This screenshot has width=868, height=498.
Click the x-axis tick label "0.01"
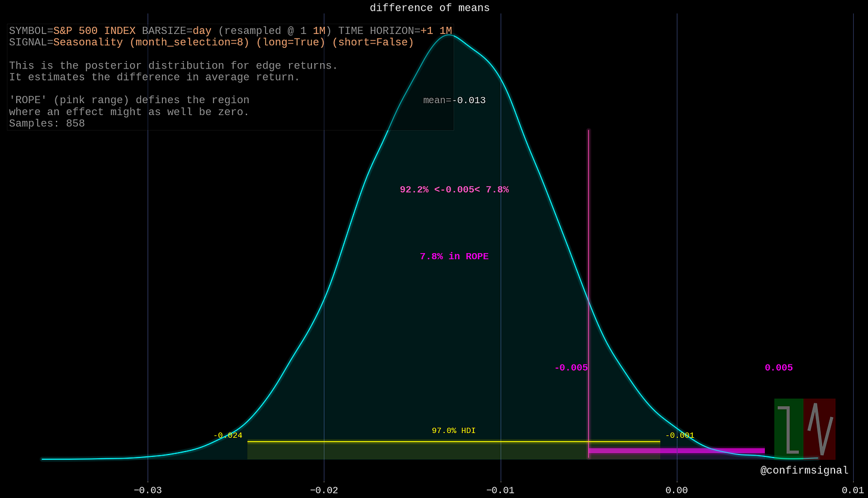click(x=853, y=490)
